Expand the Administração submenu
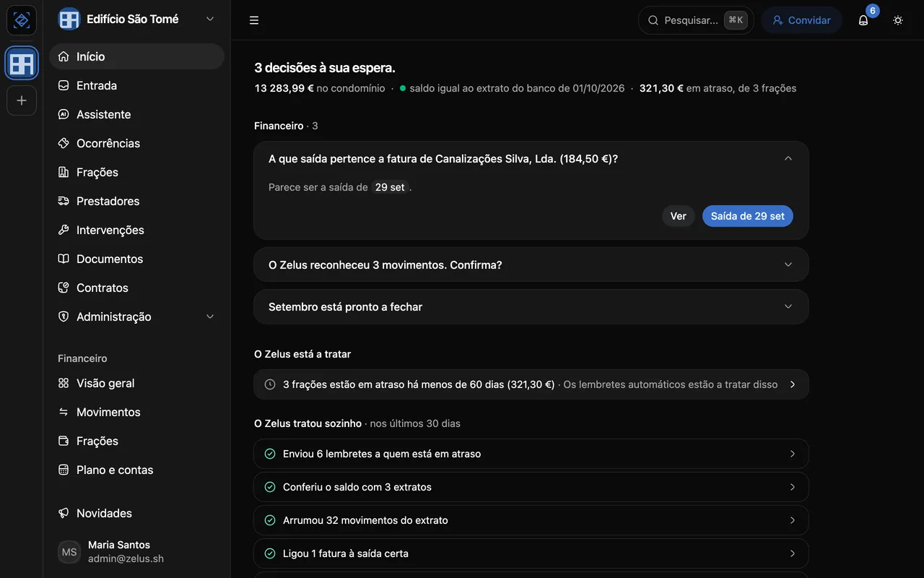Viewport: 924px width, 578px height. pyautogui.click(x=136, y=316)
